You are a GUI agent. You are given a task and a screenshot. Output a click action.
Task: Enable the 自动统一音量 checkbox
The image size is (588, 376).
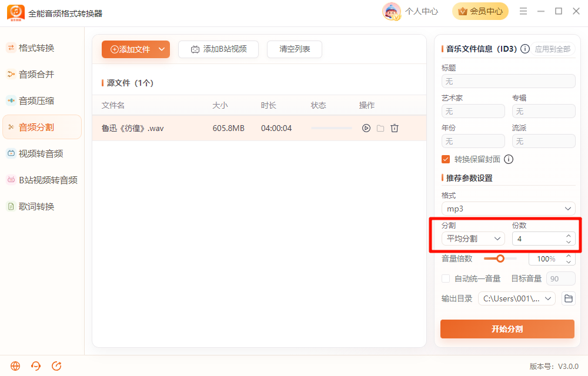pos(446,278)
